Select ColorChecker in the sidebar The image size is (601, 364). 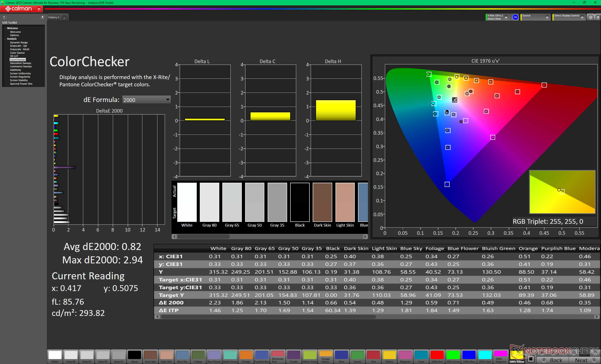(18, 60)
